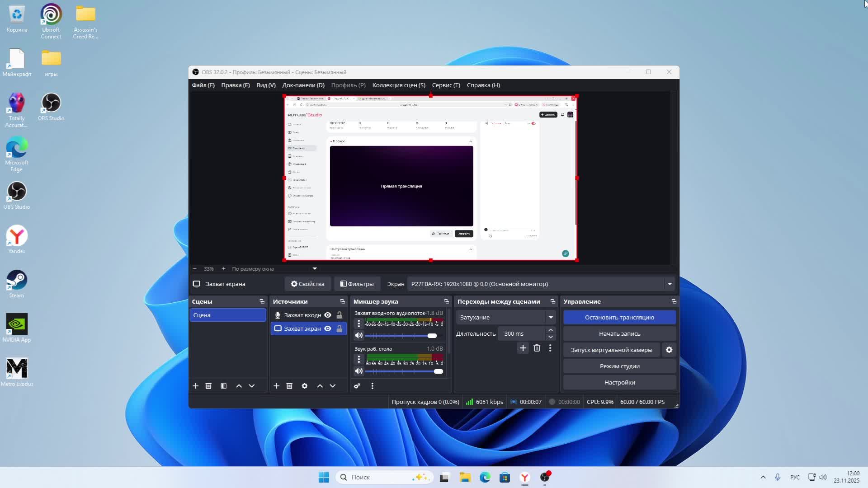
Task: Click the Настройки button
Action: 619,382
